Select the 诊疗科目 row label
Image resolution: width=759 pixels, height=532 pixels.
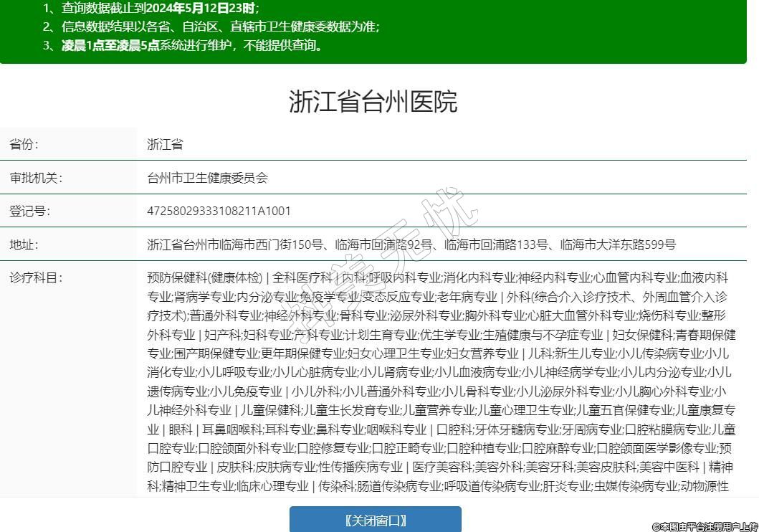tap(36, 277)
